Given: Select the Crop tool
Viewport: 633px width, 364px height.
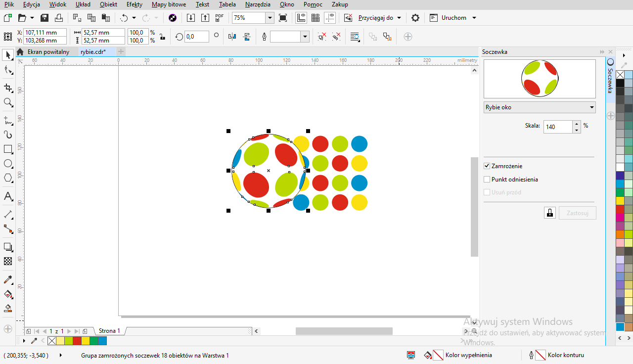Looking at the screenshot, I should pos(8,88).
